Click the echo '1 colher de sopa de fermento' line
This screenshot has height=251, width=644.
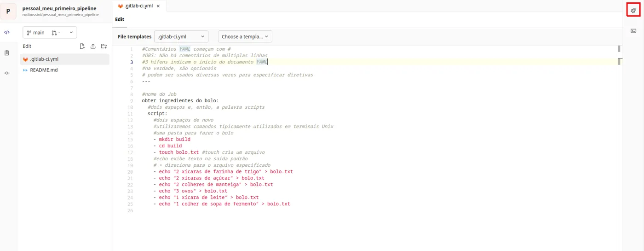click(222, 204)
